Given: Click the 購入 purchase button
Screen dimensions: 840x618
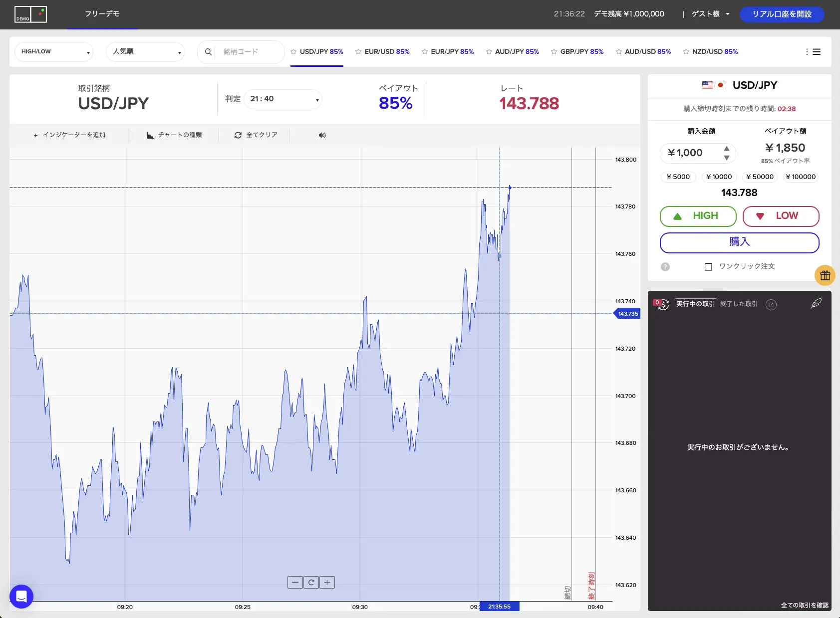Looking at the screenshot, I should point(739,242).
